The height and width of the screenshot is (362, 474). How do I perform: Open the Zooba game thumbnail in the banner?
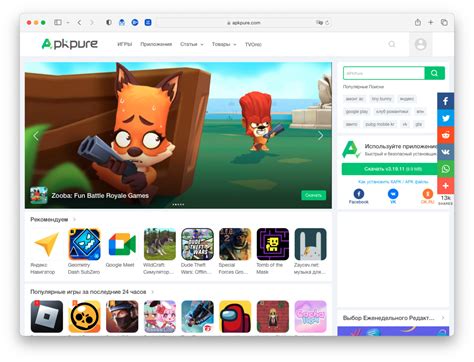tap(39, 195)
